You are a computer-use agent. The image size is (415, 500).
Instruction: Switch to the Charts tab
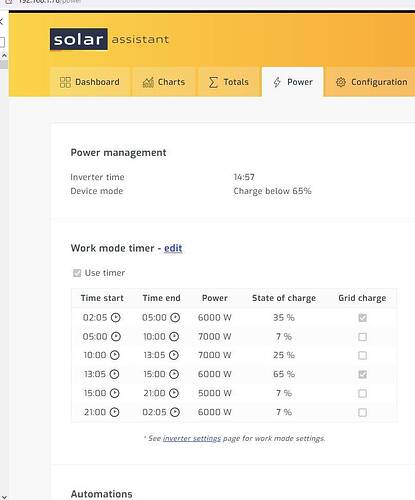click(x=163, y=82)
